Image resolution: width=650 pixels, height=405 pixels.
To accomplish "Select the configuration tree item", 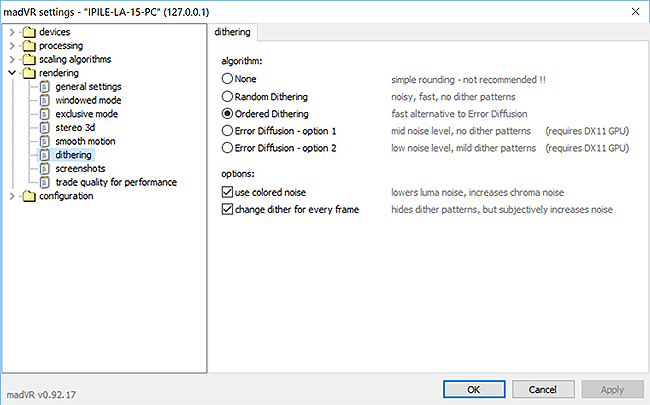I will [66, 196].
